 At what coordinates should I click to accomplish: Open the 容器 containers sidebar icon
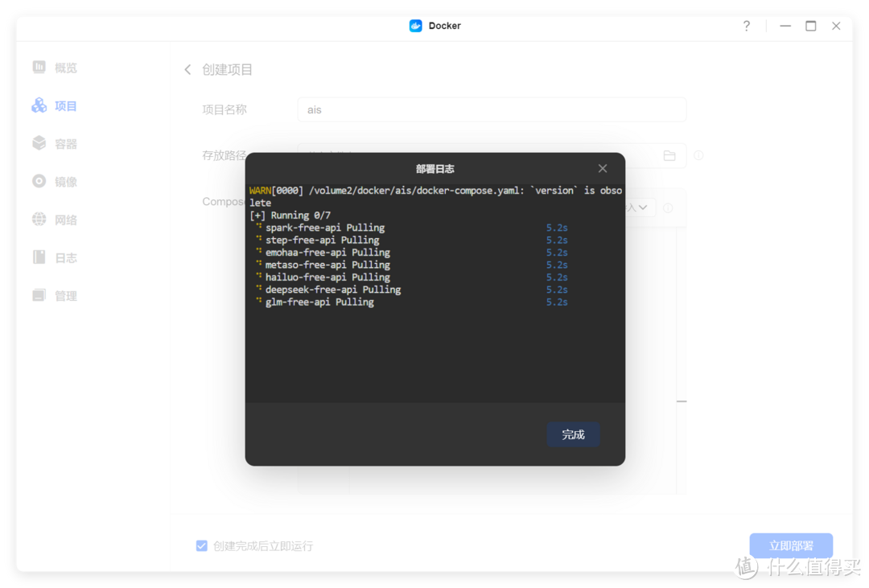point(39,143)
